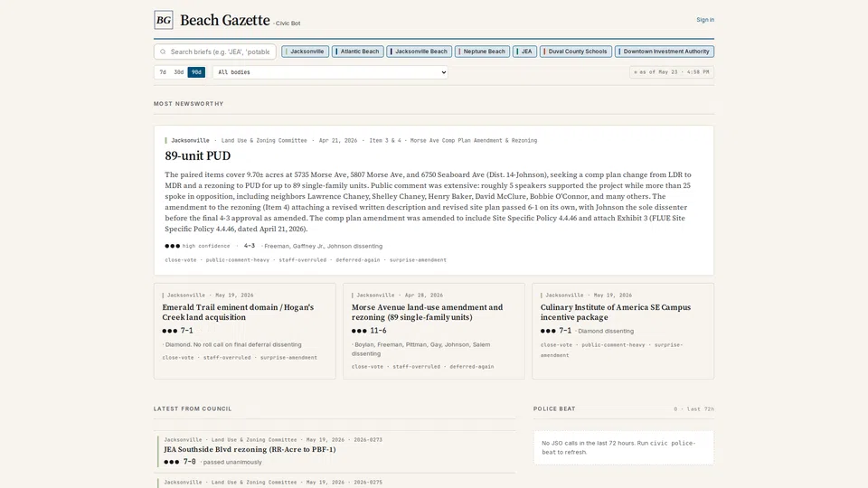Click the Latest From Council heading
The width and height of the screenshot is (868, 488).
[x=193, y=408]
